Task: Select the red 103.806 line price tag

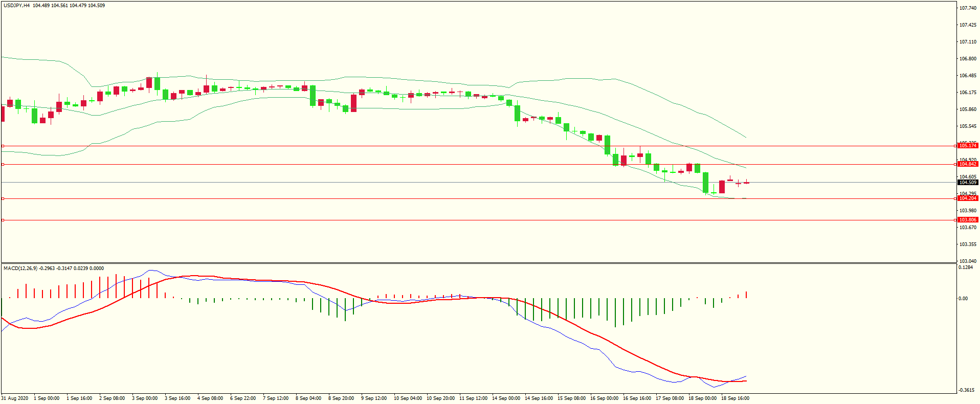Action: coord(968,220)
